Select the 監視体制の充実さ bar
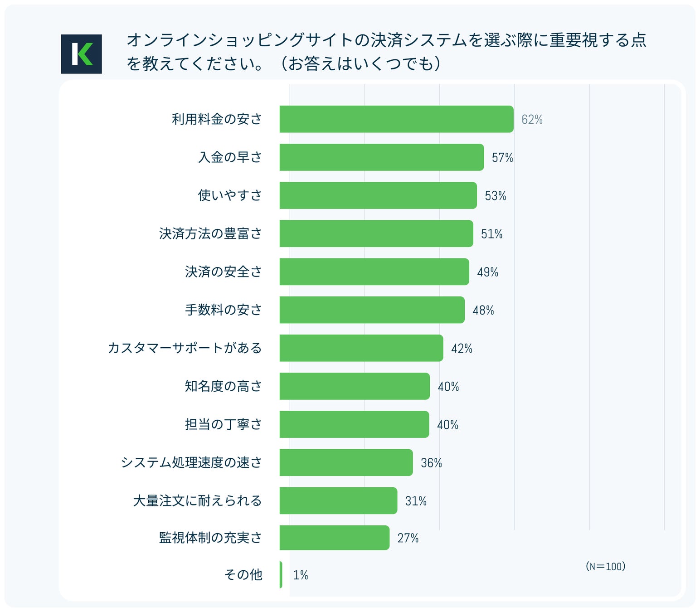Viewport: 700px width, 612px height. (x=334, y=538)
